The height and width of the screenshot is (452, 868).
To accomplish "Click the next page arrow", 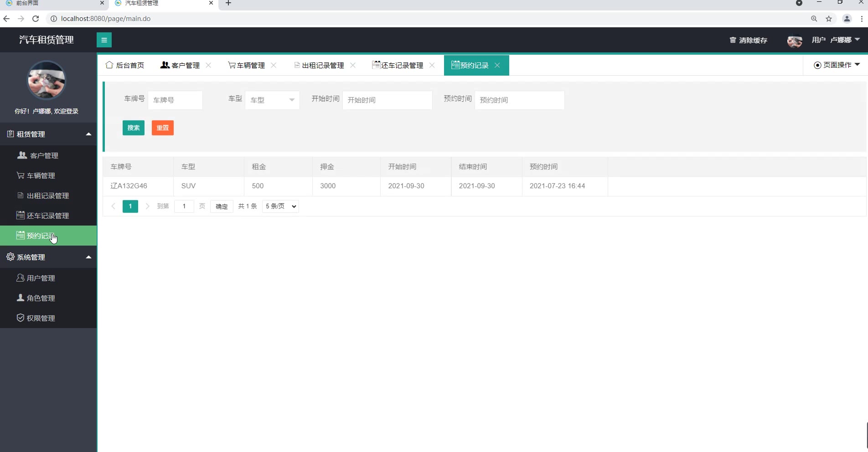I will click(x=147, y=206).
